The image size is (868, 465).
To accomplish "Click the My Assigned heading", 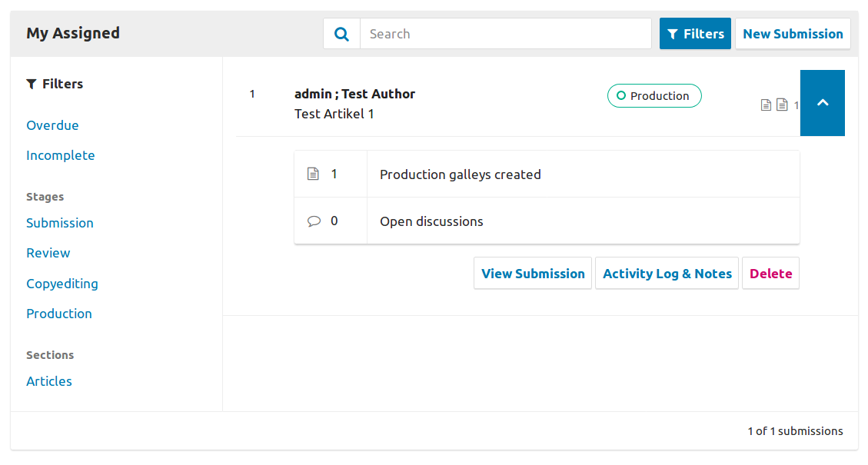I will point(73,33).
